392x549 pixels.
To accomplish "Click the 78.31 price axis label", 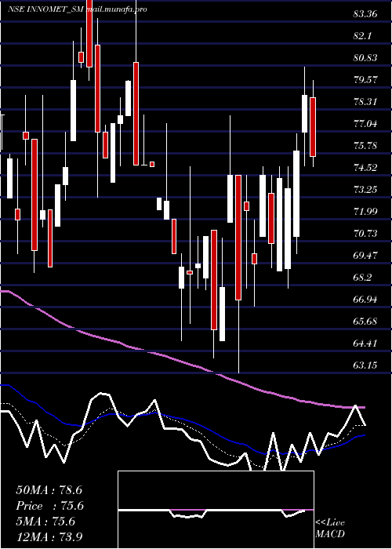I will [x=365, y=102].
